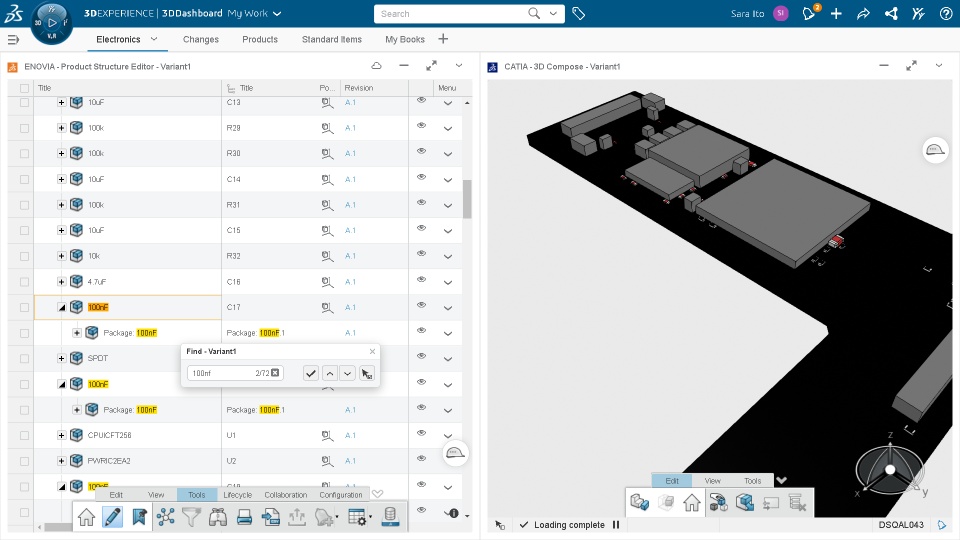Click the 3D orientation robot compass
This screenshot has height=540, width=960.
coord(890,470)
